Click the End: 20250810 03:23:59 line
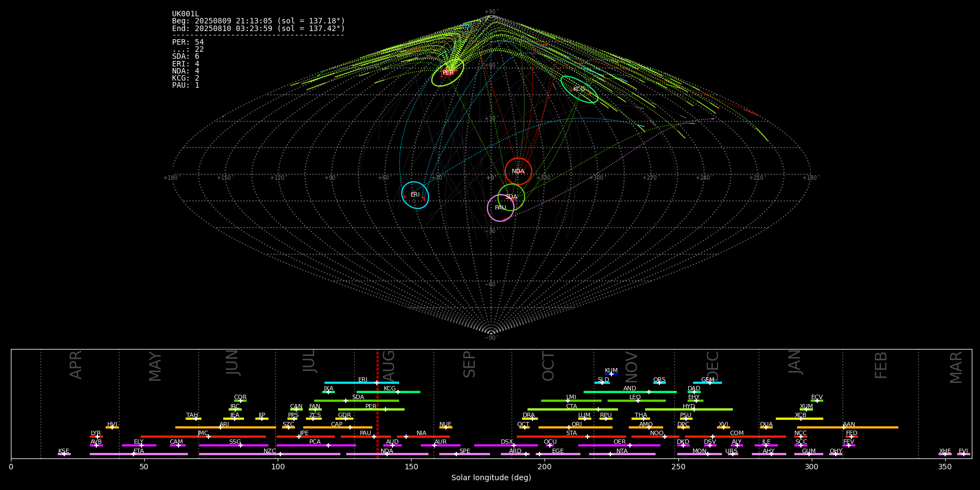The image size is (980, 490). pos(259,28)
